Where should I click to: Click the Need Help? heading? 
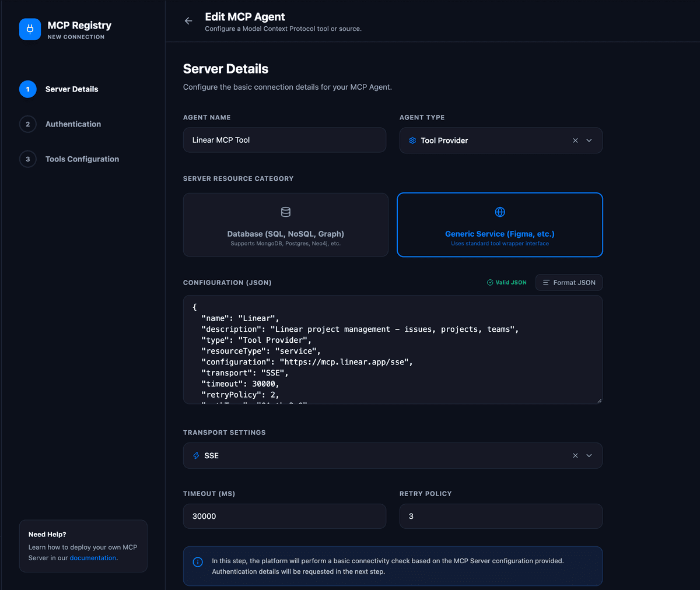coord(47,535)
